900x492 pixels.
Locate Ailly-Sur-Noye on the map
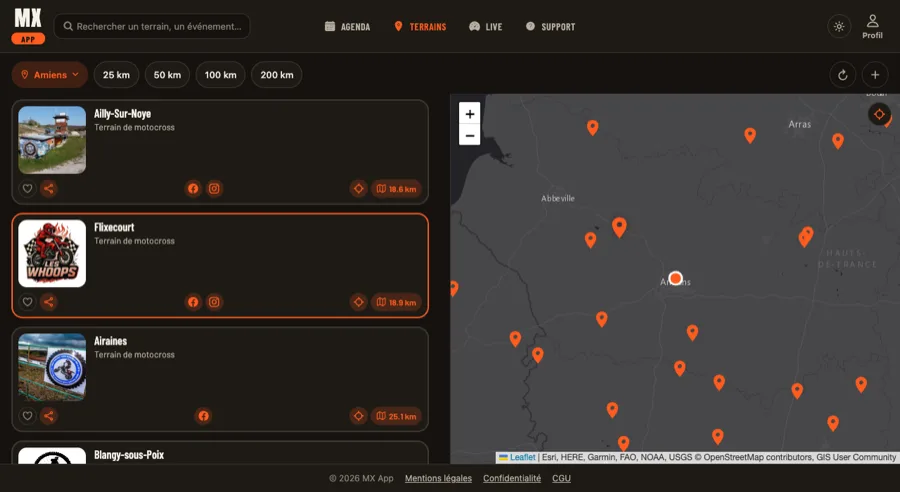(x=359, y=188)
